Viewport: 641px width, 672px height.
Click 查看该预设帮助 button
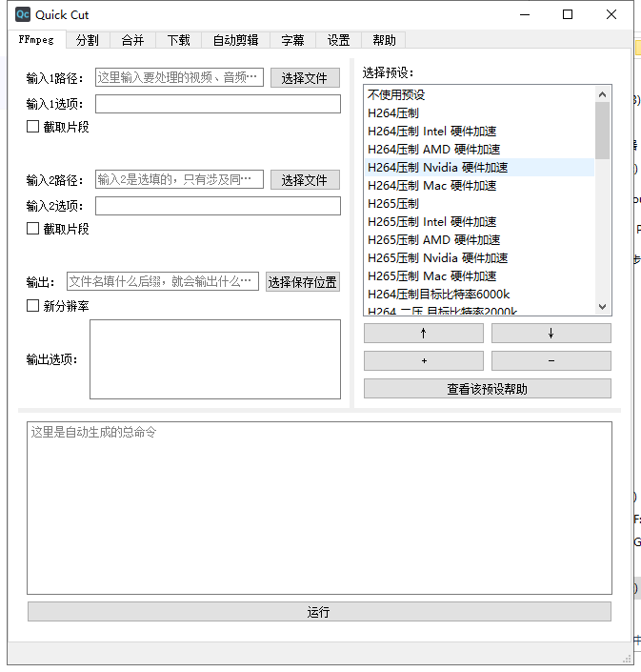pyautogui.click(x=488, y=389)
